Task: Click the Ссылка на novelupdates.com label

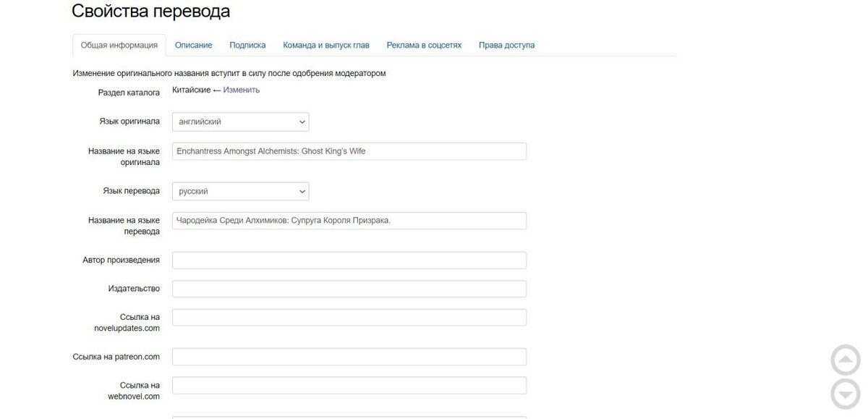Action: tap(126, 323)
